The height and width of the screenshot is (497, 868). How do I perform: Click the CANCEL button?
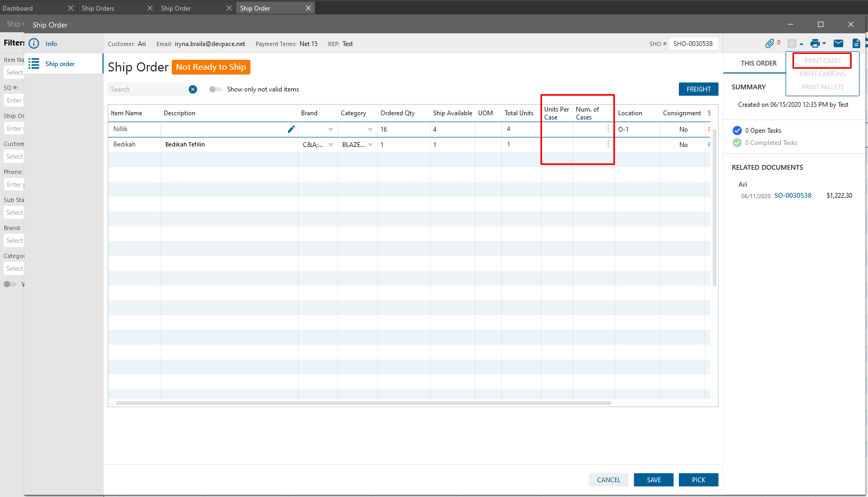[x=609, y=480]
